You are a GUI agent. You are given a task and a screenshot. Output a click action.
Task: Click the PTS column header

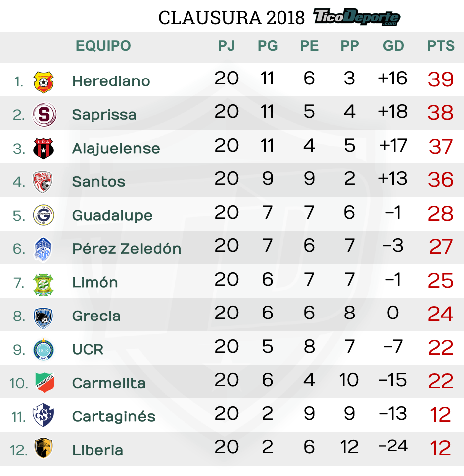click(441, 46)
